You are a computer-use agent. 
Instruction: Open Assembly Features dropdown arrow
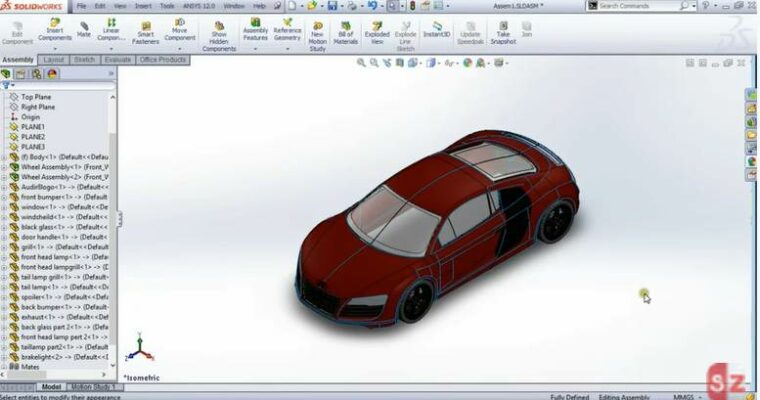point(255,48)
